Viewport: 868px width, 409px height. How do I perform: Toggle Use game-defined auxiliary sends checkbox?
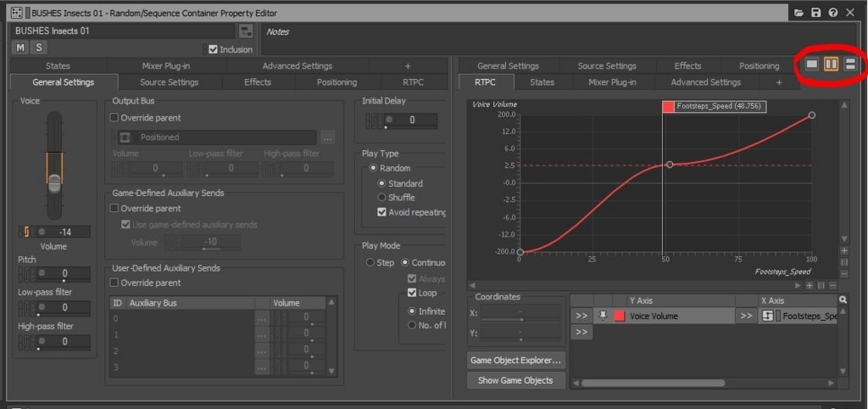(125, 225)
